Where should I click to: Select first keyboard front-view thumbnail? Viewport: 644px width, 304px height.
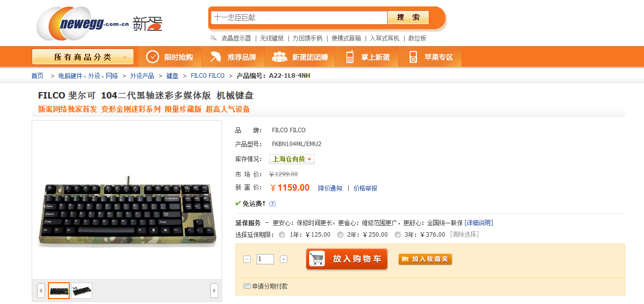coord(59,290)
